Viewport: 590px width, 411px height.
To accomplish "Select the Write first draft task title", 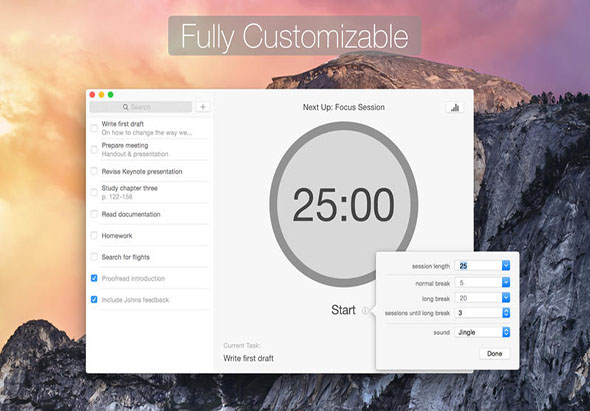I will tap(123, 124).
